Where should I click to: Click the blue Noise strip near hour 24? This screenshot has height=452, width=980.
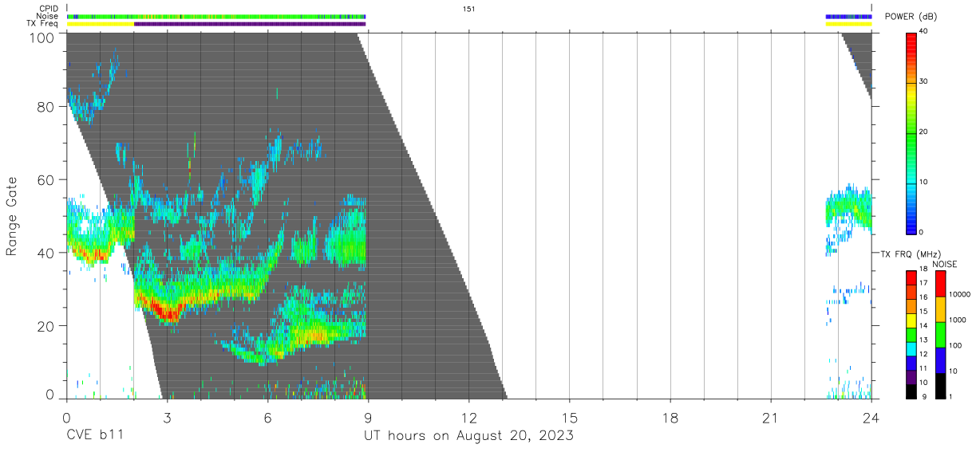click(x=848, y=16)
